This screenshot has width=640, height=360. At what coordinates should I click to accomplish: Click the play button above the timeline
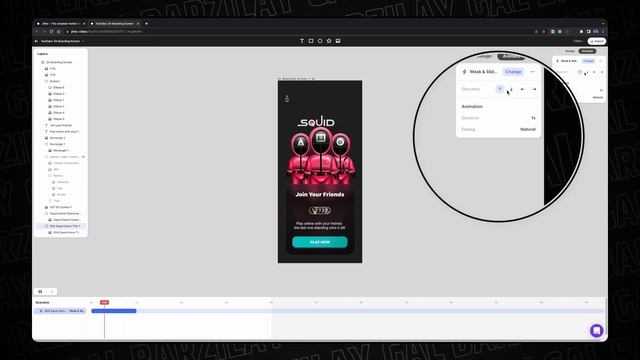point(40,291)
